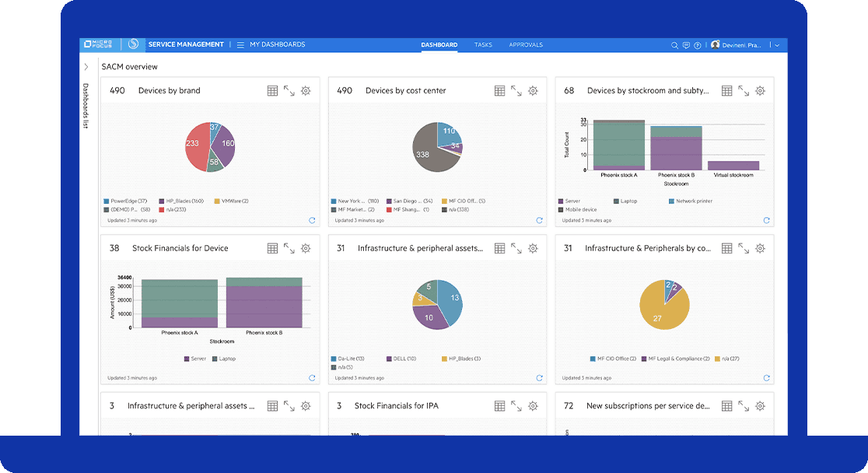Open settings gear for Devices by stockroom widget
Image resolution: width=868 pixels, height=473 pixels.
[761, 91]
